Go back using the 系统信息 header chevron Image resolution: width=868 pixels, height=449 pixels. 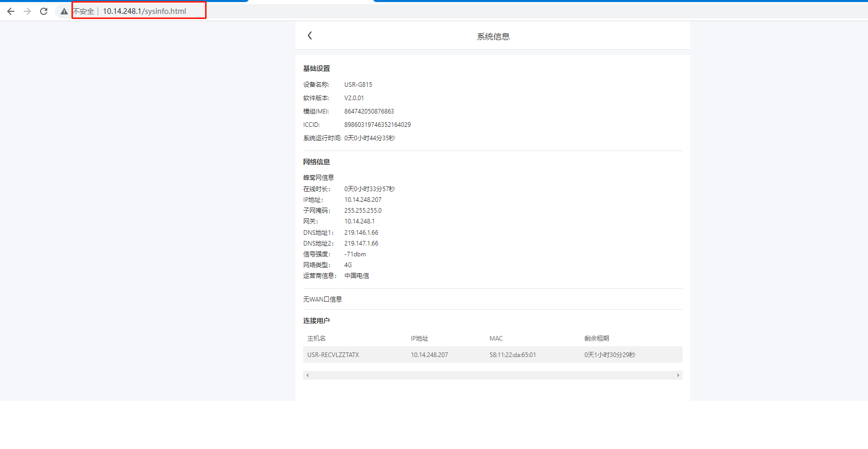pyautogui.click(x=310, y=35)
